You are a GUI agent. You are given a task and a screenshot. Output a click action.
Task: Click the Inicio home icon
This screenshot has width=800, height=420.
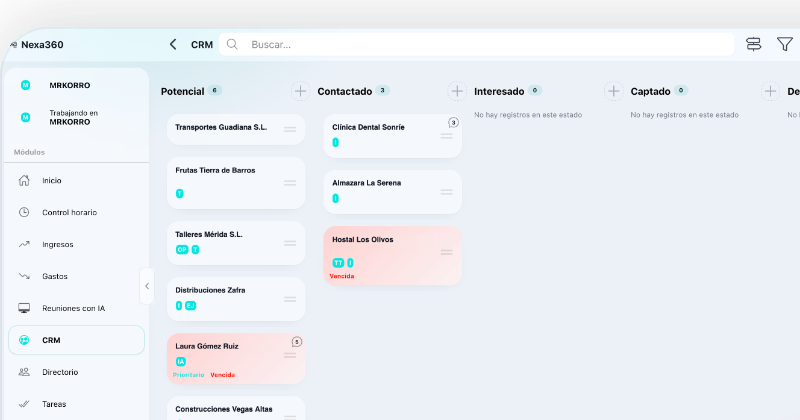point(24,180)
